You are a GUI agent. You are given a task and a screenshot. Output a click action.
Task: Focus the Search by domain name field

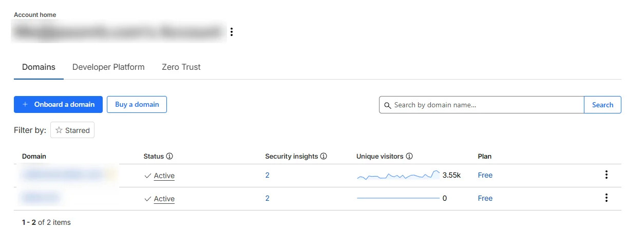tap(485, 105)
